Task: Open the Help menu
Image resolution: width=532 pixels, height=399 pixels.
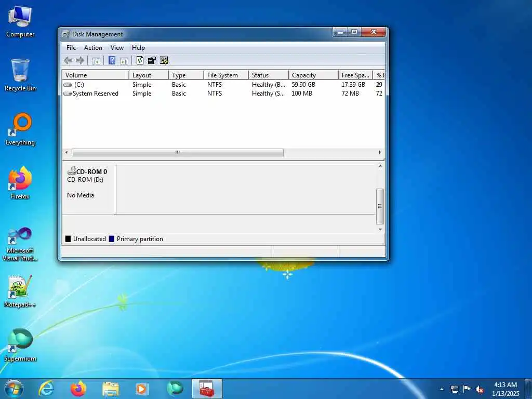Action: click(138, 48)
